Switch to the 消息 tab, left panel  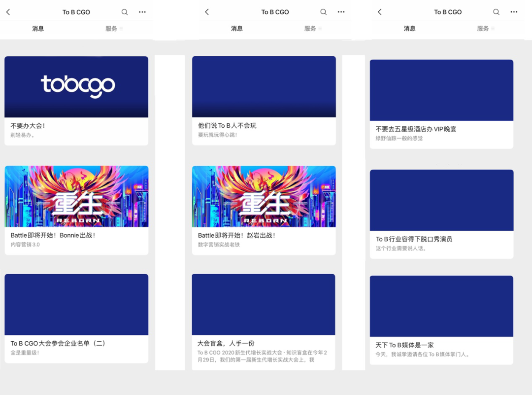38,28
